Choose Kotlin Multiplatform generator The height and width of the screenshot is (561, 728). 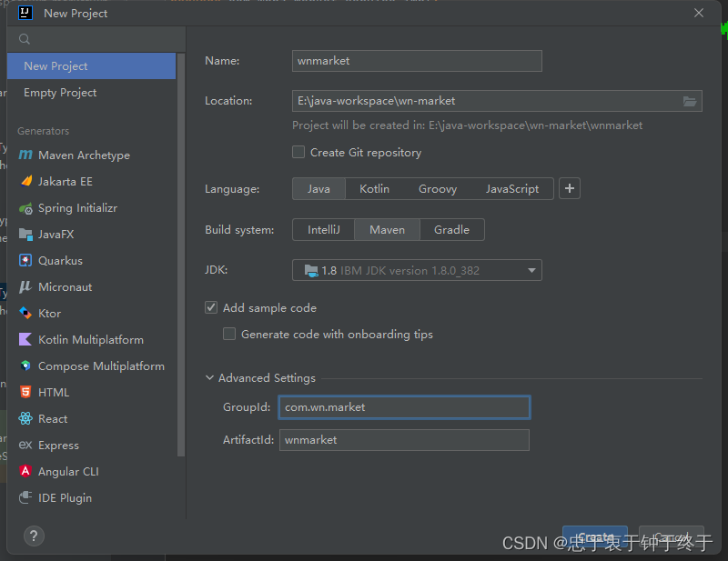[92, 340]
